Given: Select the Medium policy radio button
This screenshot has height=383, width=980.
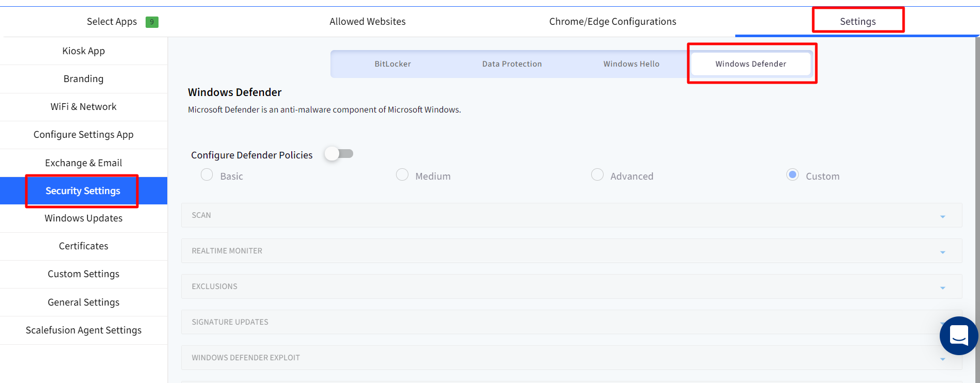Looking at the screenshot, I should 402,175.
